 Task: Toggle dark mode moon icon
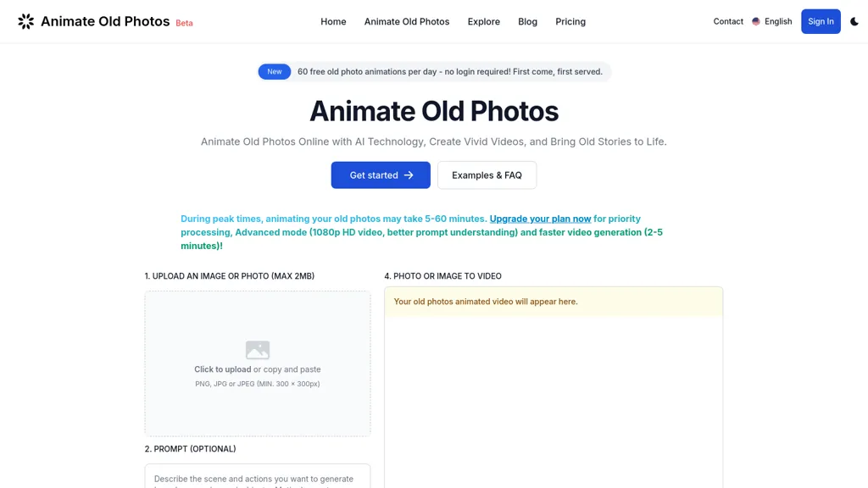pos(854,21)
